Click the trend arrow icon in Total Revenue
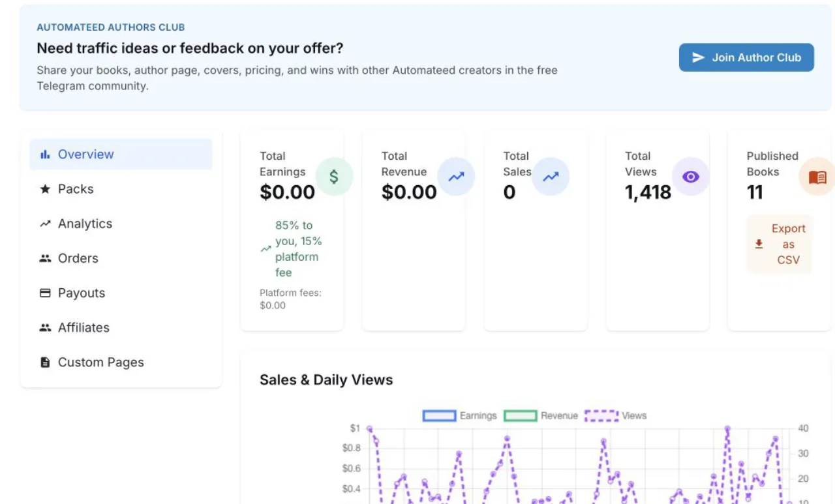Image resolution: width=835 pixels, height=504 pixels. (x=456, y=177)
